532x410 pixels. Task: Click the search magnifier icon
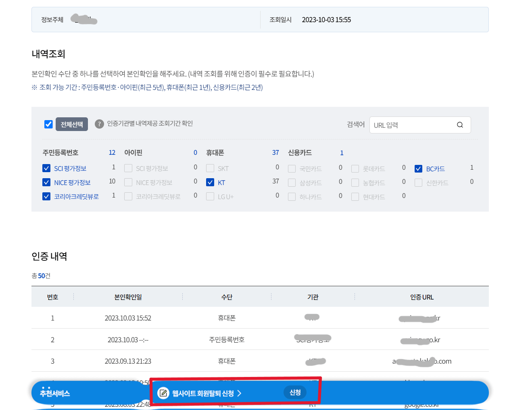(x=460, y=125)
